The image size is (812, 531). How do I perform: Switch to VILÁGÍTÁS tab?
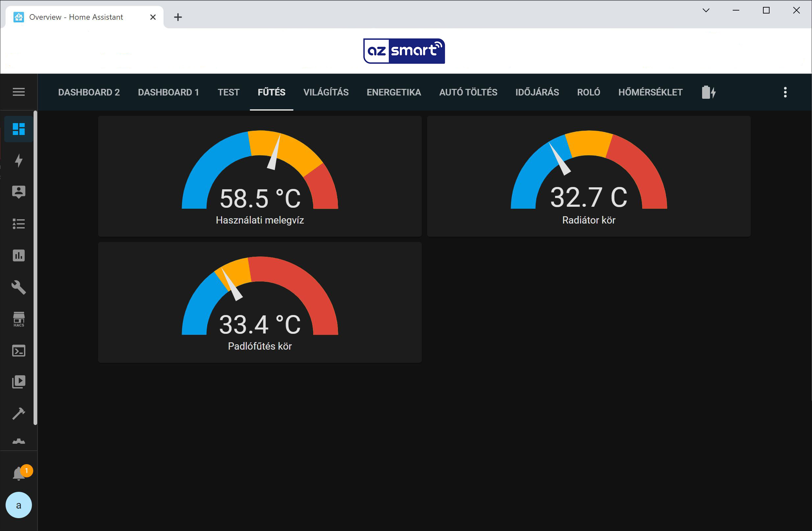coord(326,92)
